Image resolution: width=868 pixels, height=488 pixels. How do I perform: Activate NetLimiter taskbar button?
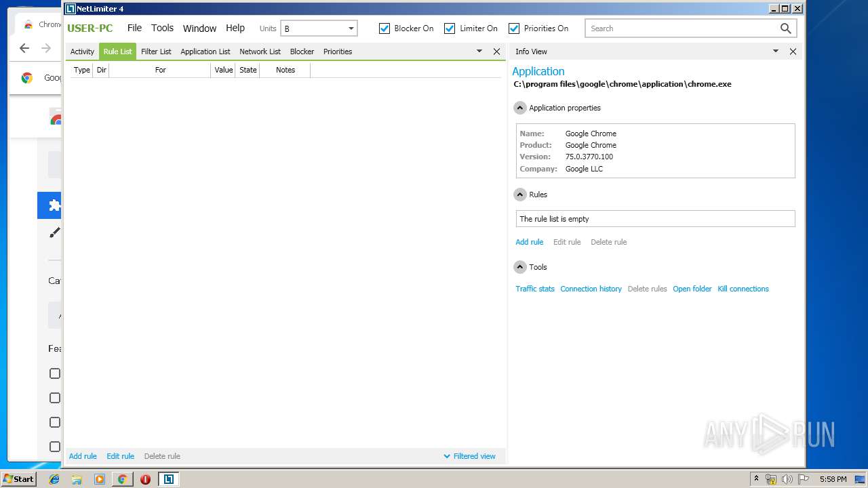168,479
